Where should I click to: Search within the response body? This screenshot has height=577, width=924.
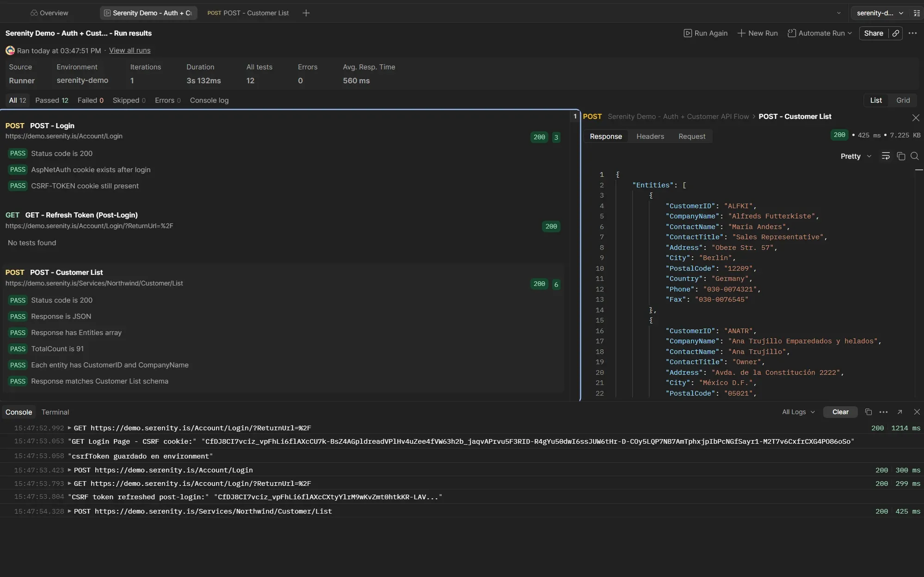914,156
